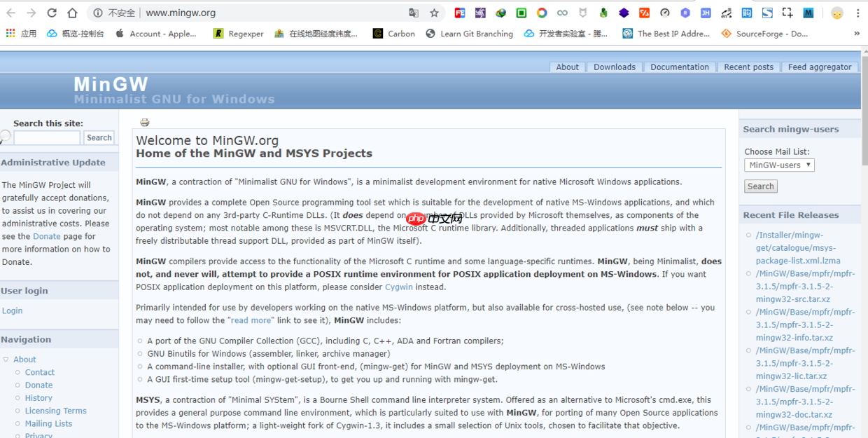Open the JH extension icon
Screen dimensions: 868x438
click(706, 12)
